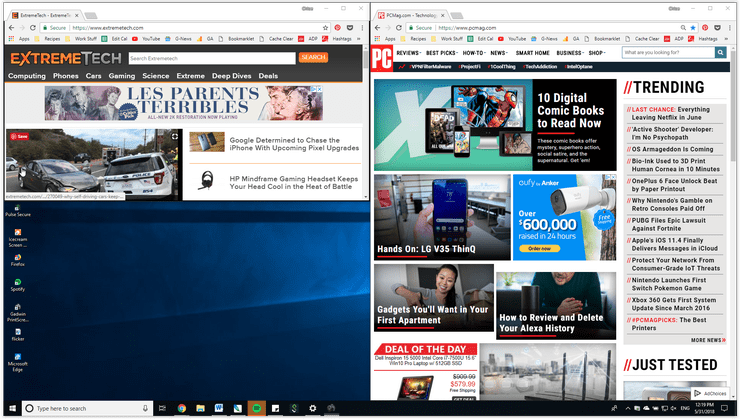Screen dimensions: 740x419
Task: Expand the Business menu on PCMag
Action: tap(570, 53)
